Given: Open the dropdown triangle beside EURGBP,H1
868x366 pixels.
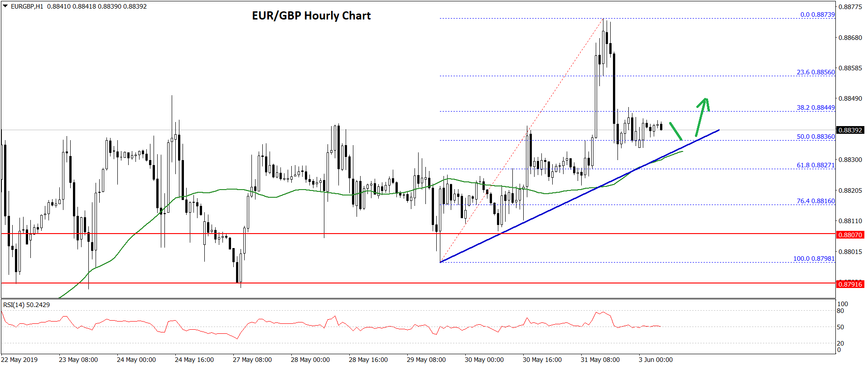Looking at the screenshot, I should [x=5, y=6].
